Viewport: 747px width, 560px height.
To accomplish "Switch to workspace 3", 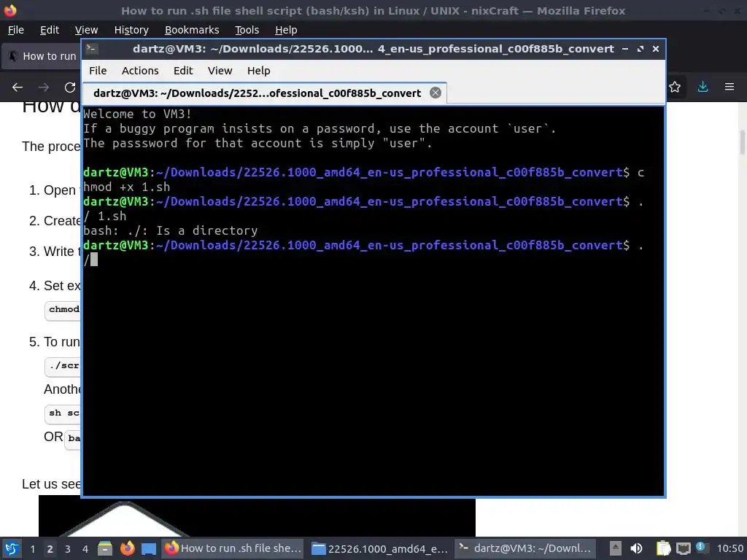I will click(x=68, y=549).
